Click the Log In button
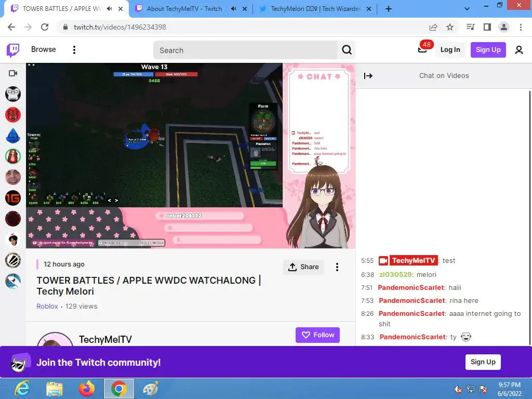Screen dimensions: 532x399 (450, 50)
